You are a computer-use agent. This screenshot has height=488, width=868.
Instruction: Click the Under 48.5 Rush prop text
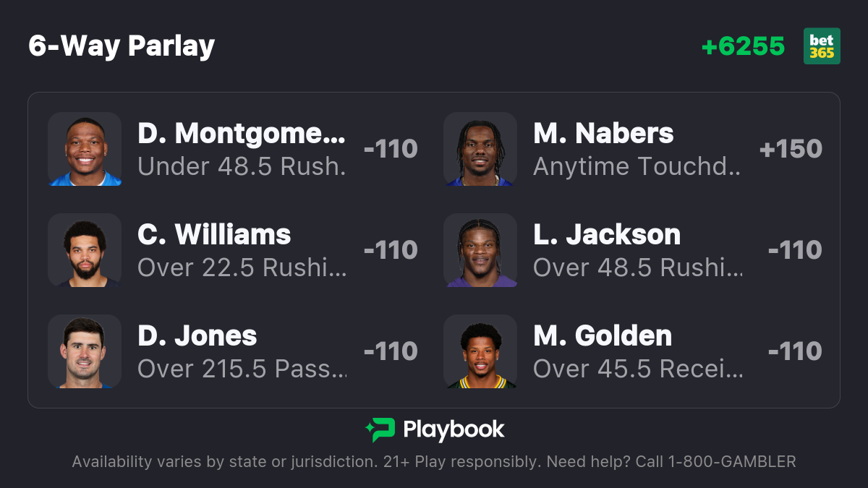click(242, 167)
